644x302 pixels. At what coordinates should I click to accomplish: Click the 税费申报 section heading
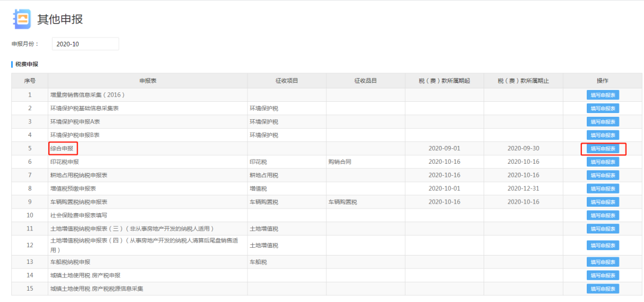27,64
